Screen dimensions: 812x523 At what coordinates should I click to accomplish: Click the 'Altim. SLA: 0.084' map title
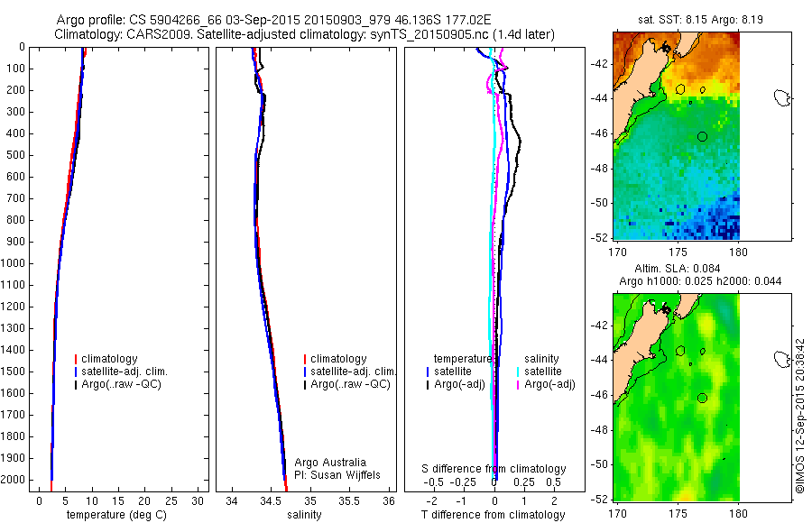tap(678, 268)
